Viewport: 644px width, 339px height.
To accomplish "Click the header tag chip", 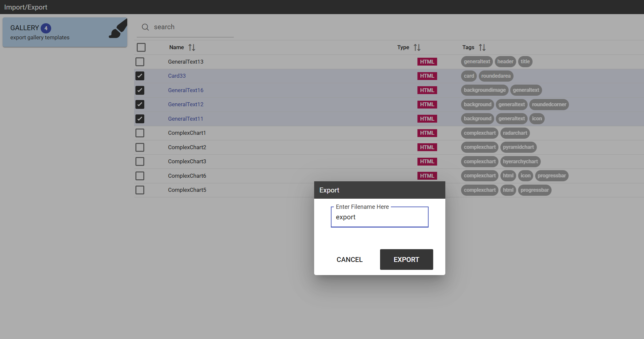I will pos(505,62).
